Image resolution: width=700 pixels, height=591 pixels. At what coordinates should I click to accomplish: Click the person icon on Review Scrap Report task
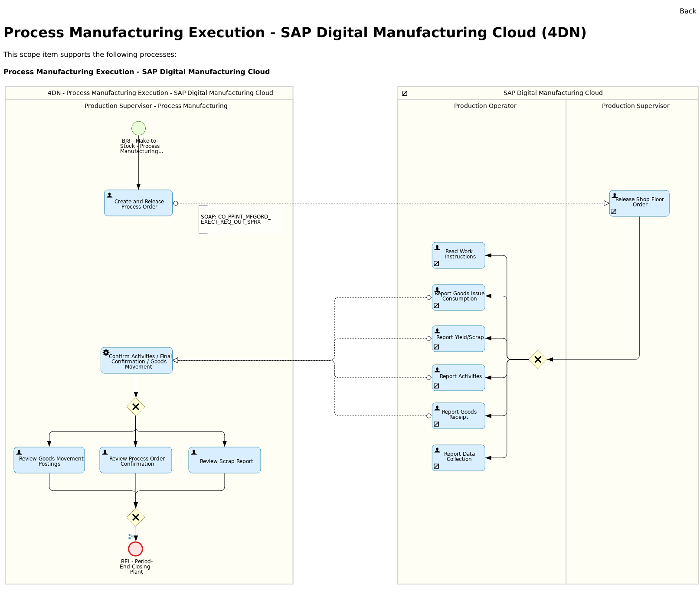coord(194,452)
